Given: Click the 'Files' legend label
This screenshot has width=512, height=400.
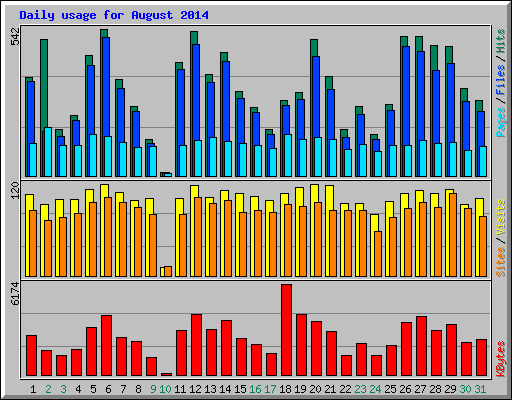Looking at the screenshot, I should click(x=501, y=80).
